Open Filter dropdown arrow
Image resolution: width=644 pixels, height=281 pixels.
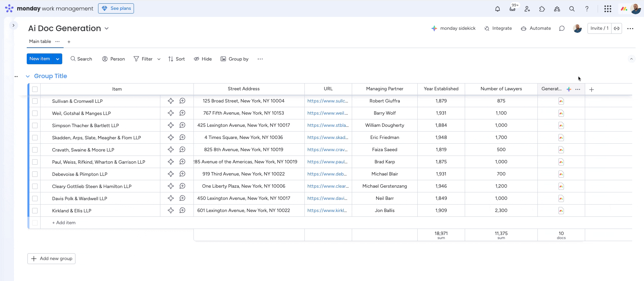pos(159,59)
